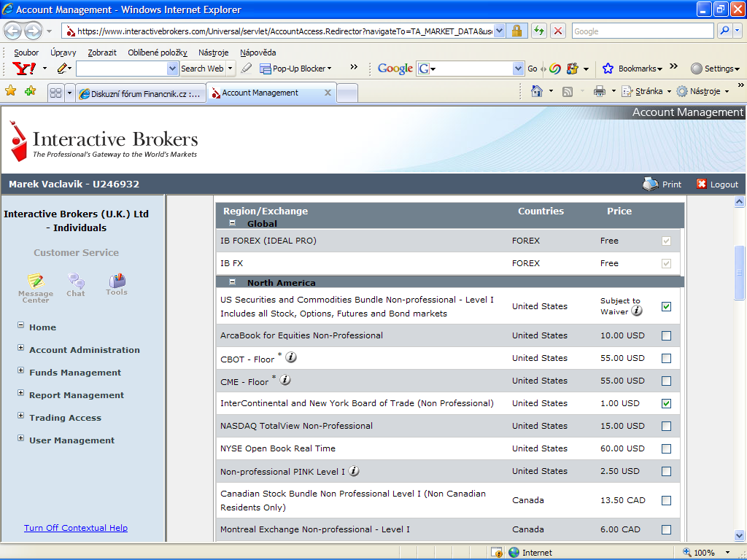Collapse the Global region section
747x560 pixels.
pos(233,223)
